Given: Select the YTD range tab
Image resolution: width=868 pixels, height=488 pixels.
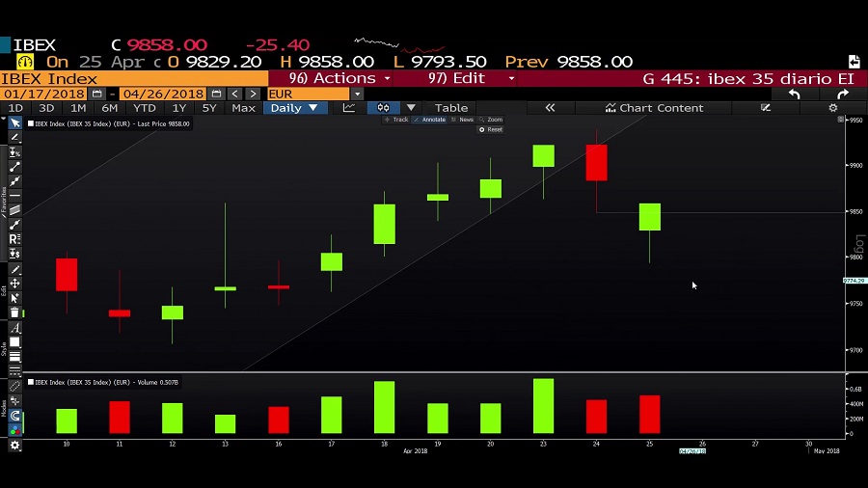Looking at the screenshot, I should tap(145, 108).
